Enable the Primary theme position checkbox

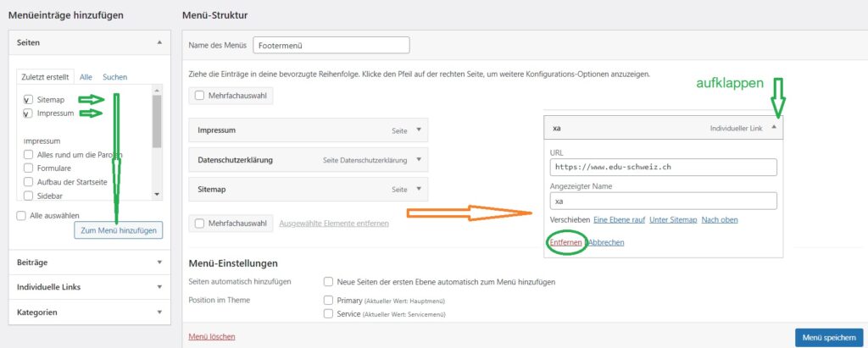(329, 301)
